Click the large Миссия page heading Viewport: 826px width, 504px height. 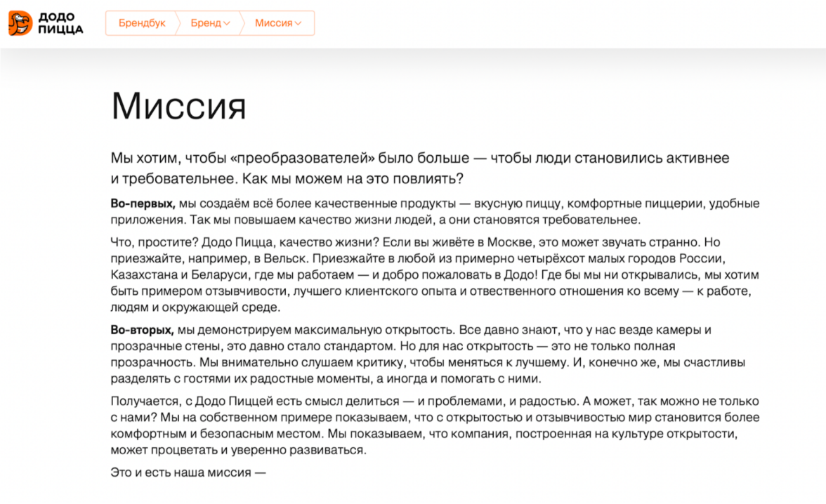click(x=178, y=107)
